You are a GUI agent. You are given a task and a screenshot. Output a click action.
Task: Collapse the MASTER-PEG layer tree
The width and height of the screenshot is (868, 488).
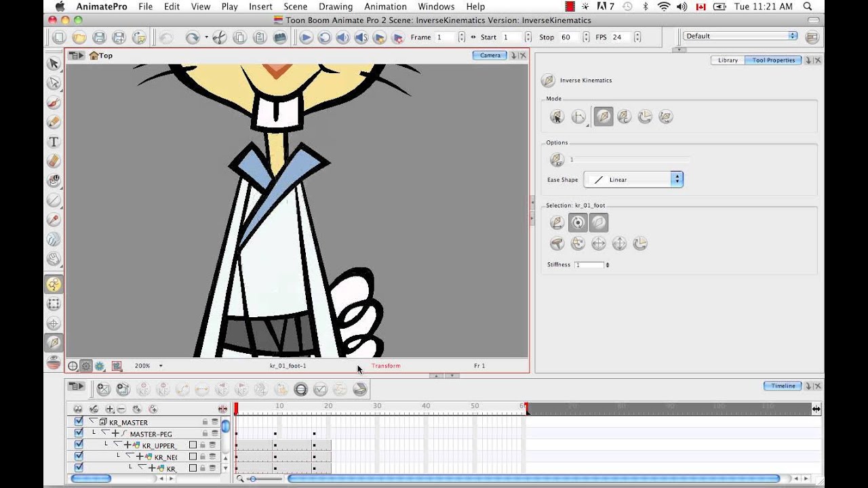pos(104,433)
